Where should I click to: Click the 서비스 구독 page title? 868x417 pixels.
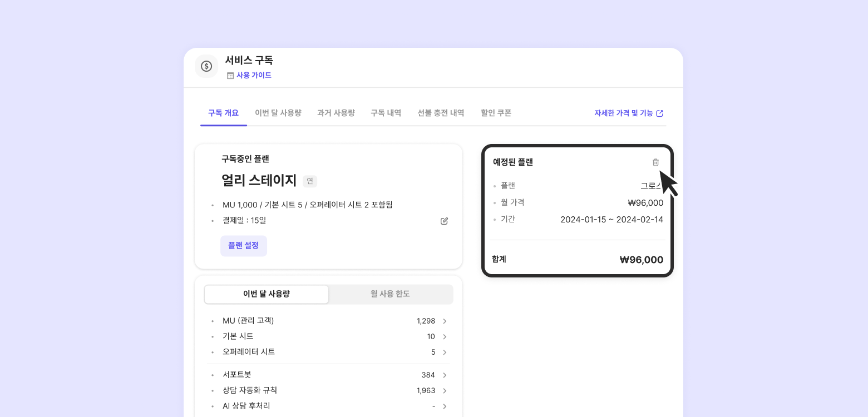(249, 61)
